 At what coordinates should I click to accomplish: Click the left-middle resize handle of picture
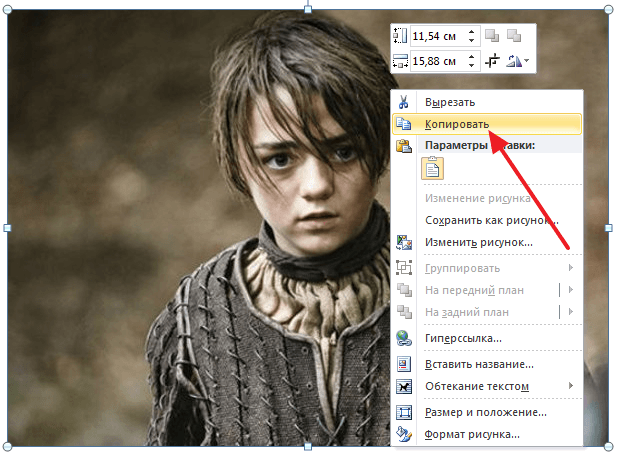[x=7, y=228]
